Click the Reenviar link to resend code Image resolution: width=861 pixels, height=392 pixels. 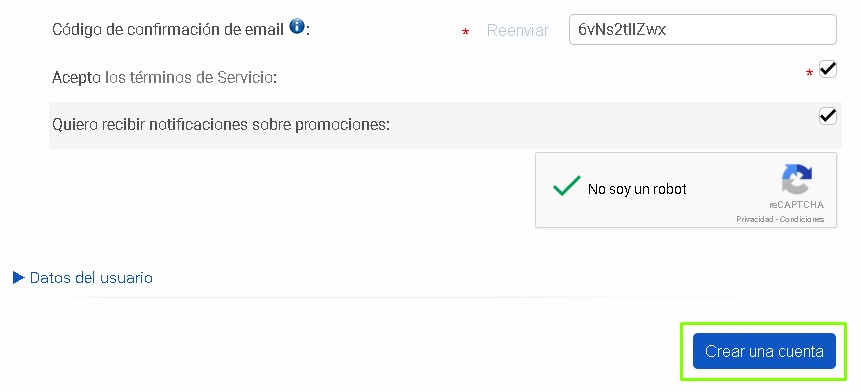(518, 31)
